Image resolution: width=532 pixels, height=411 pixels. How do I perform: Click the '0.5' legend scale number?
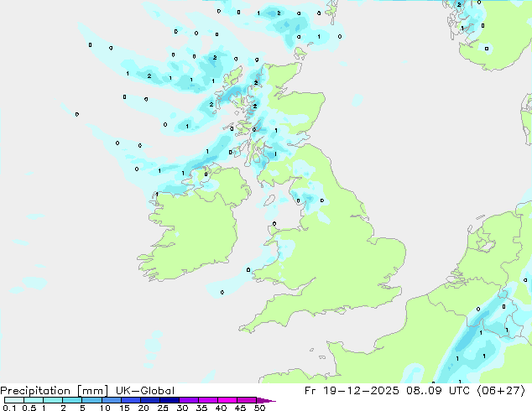coord(29,408)
